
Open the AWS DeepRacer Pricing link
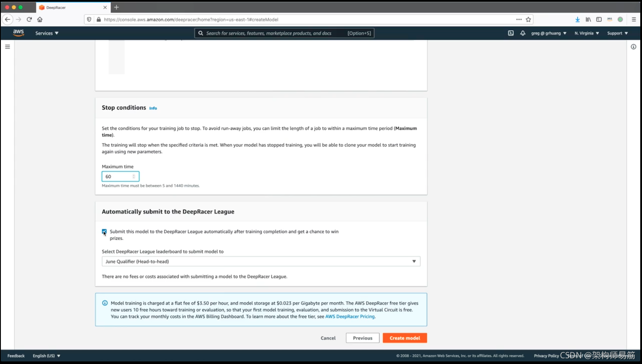coord(350,316)
